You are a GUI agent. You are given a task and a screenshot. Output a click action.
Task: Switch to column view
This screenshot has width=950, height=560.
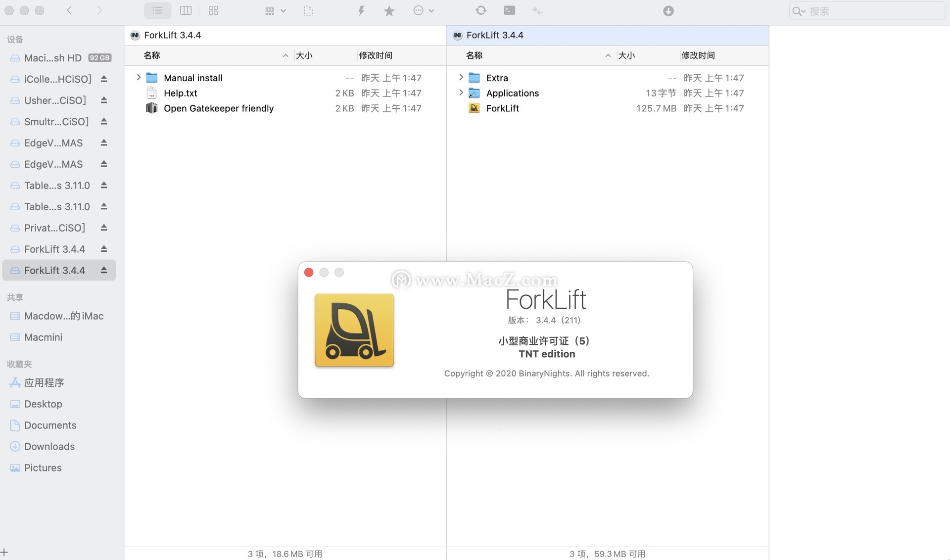pos(186,10)
